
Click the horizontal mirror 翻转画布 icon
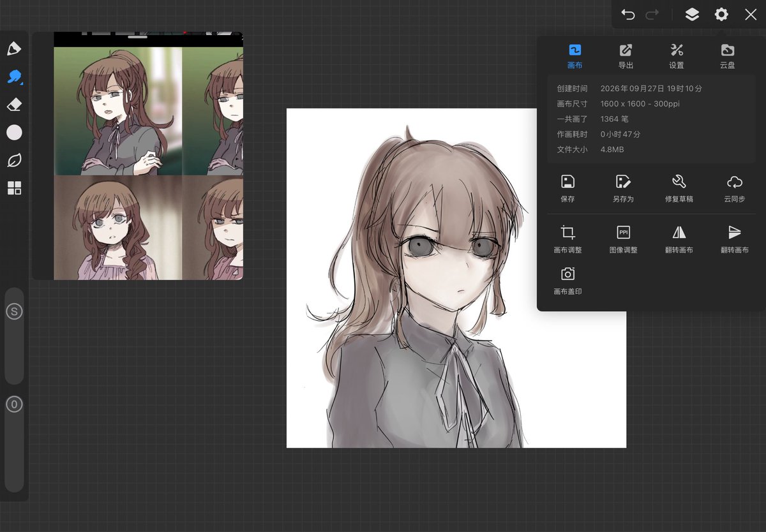(679, 232)
